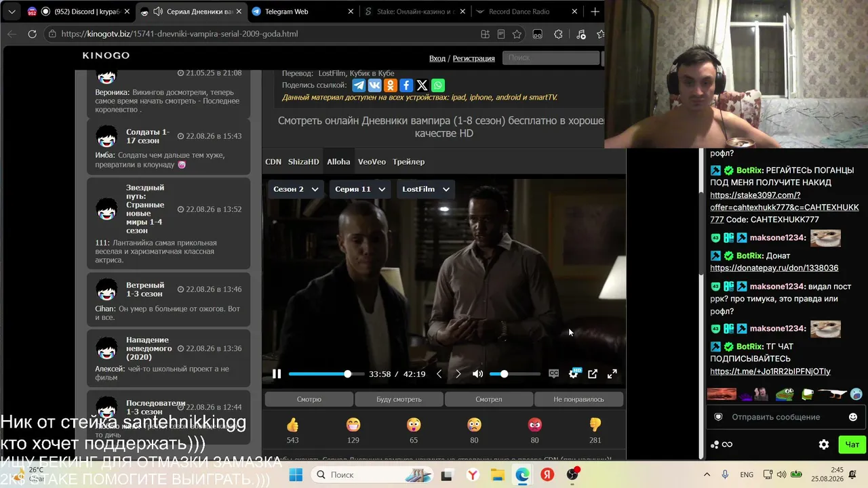Open the browser extensions puzzle icon

pyautogui.click(x=558, y=34)
